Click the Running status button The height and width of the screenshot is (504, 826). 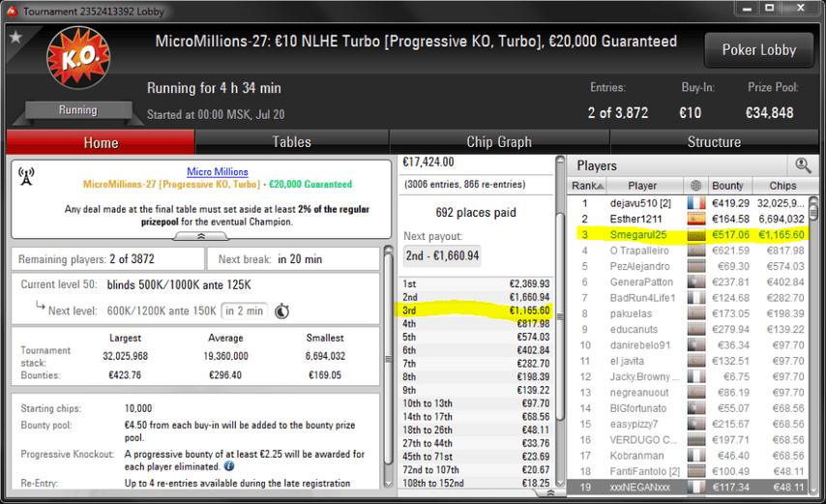pos(78,110)
